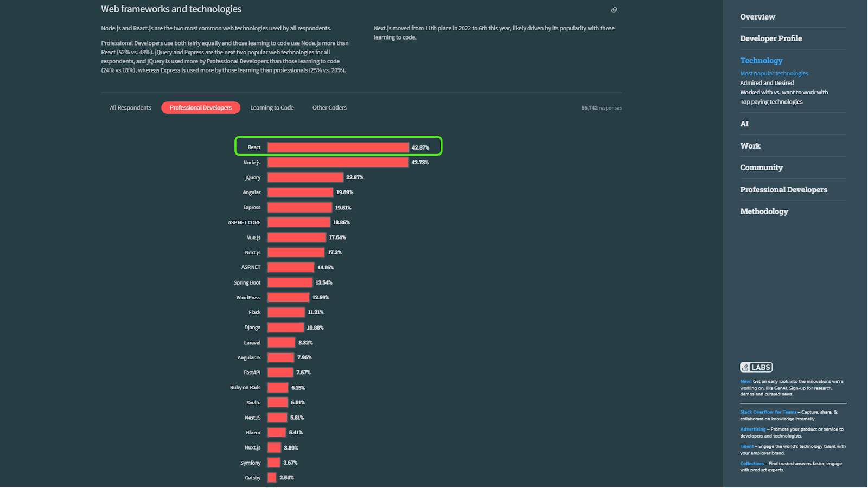Select the Most popular technologies link
868x488 pixels.
pyautogui.click(x=774, y=73)
